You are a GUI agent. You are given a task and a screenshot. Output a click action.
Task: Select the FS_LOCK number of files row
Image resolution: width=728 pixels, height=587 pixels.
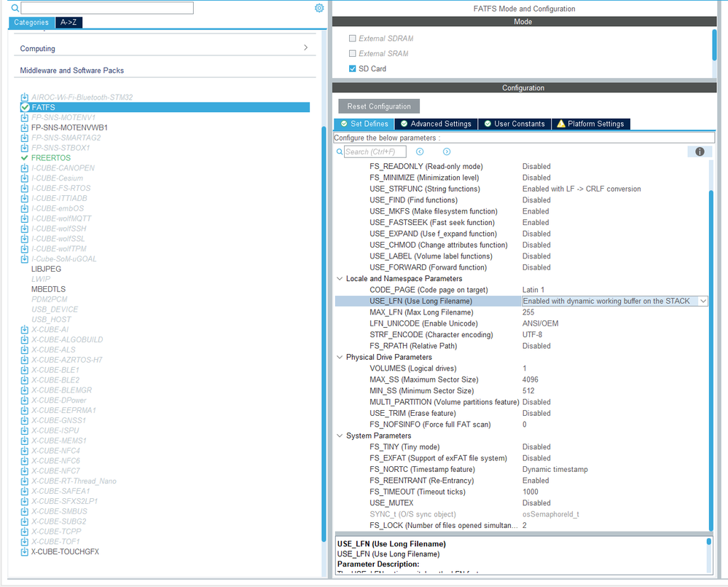[x=521, y=526]
